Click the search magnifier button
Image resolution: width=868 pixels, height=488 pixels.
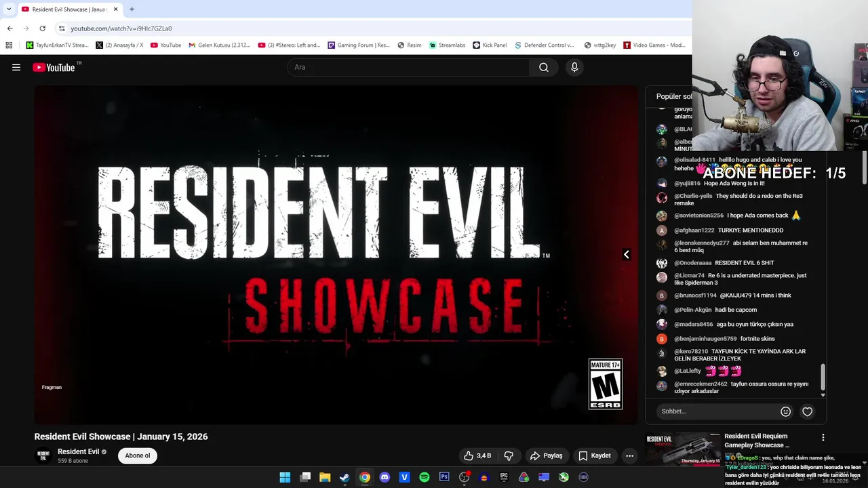point(544,67)
